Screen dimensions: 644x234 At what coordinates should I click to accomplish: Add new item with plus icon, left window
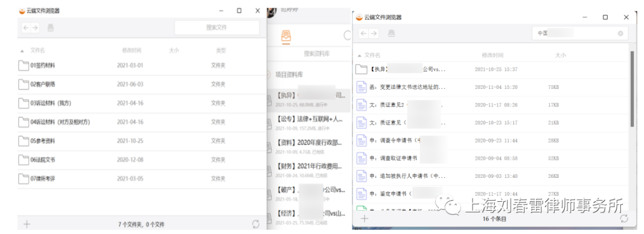coord(27,224)
